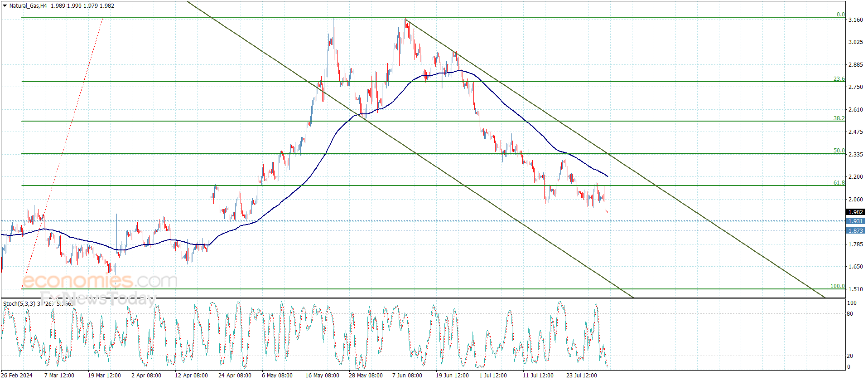868x381 pixels.
Task: Click the 2 Apr 08:00 date label
Action: click(x=146, y=375)
